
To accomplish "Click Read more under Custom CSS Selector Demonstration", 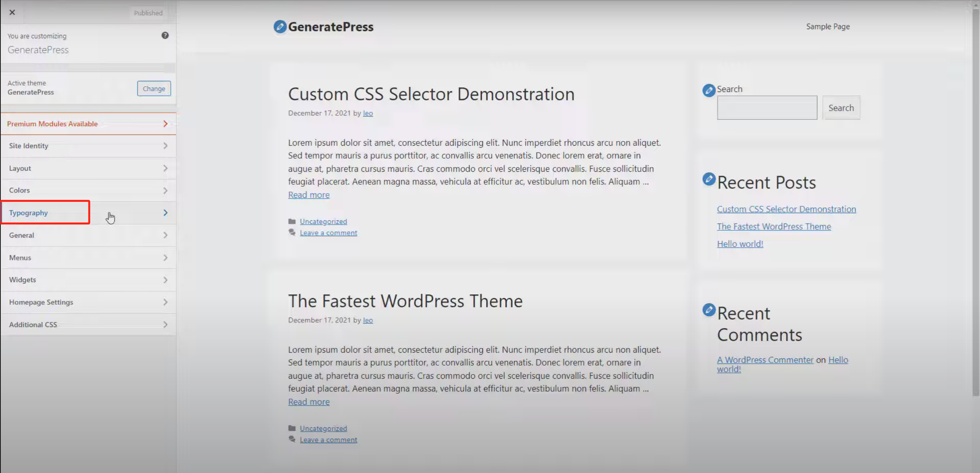I will click(308, 195).
